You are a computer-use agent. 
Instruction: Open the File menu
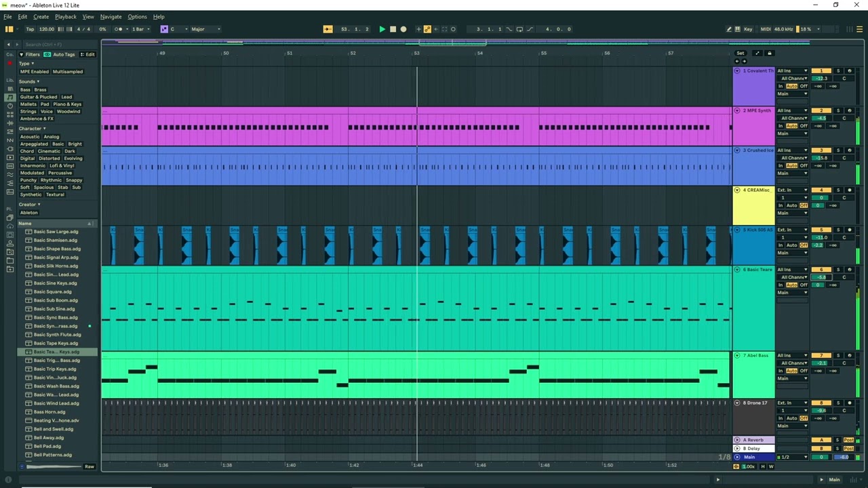click(x=7, y=16)
